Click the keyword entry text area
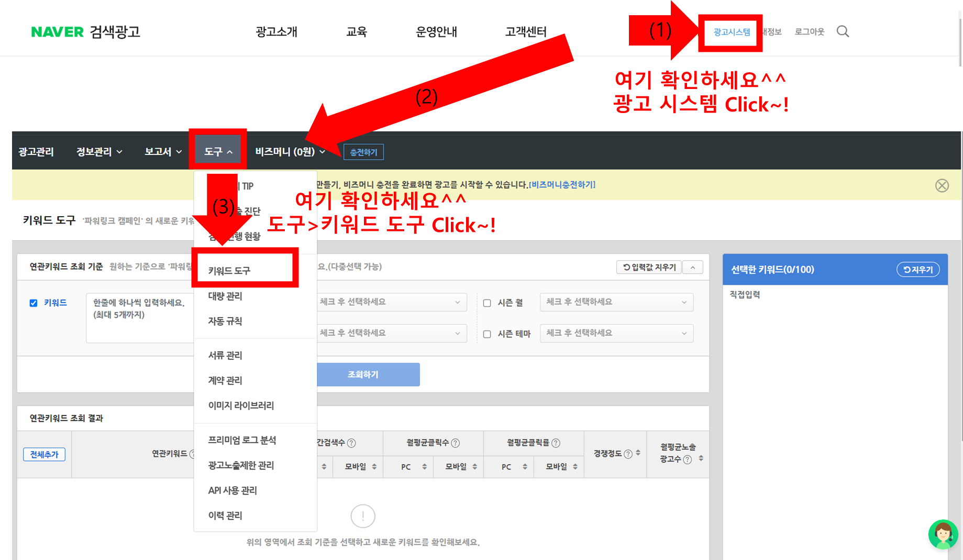963x560 pixels. 140,318
